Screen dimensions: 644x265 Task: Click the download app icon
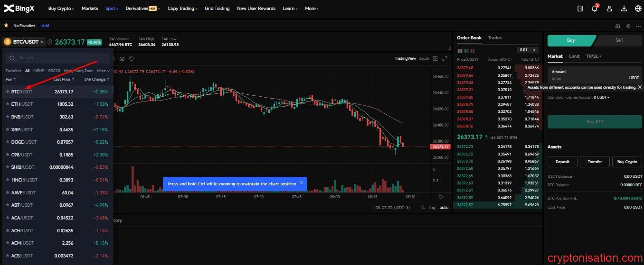click(624, 9)
